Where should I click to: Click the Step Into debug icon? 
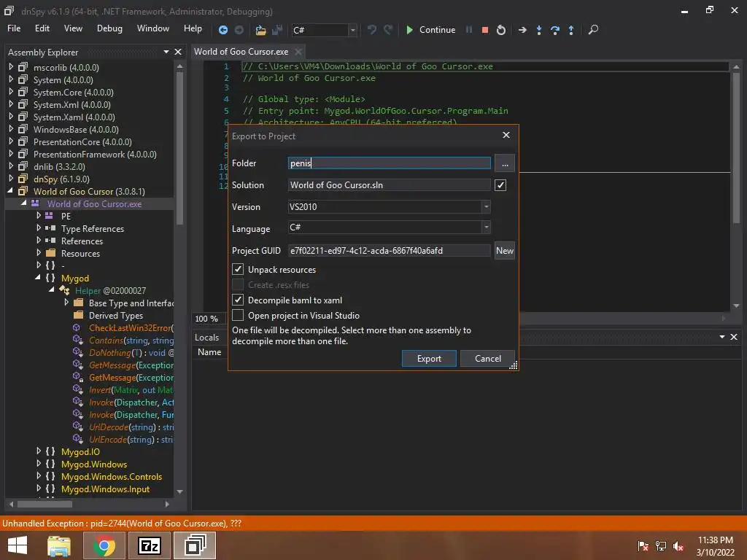coord(539,30)
